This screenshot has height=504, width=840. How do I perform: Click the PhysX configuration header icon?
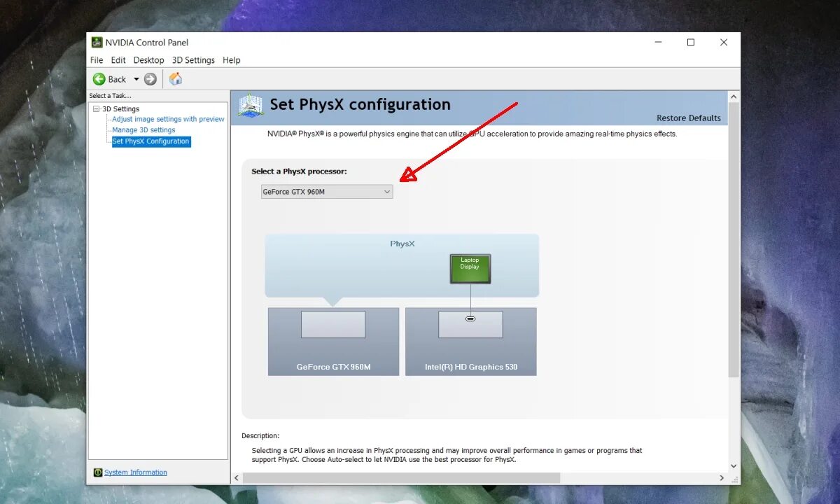tap(251, 105)
